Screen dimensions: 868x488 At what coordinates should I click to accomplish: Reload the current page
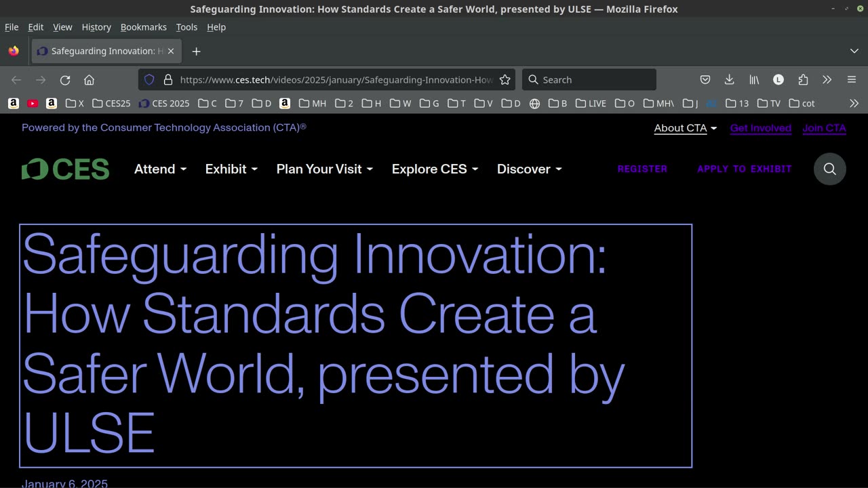[x=65, y=80]
